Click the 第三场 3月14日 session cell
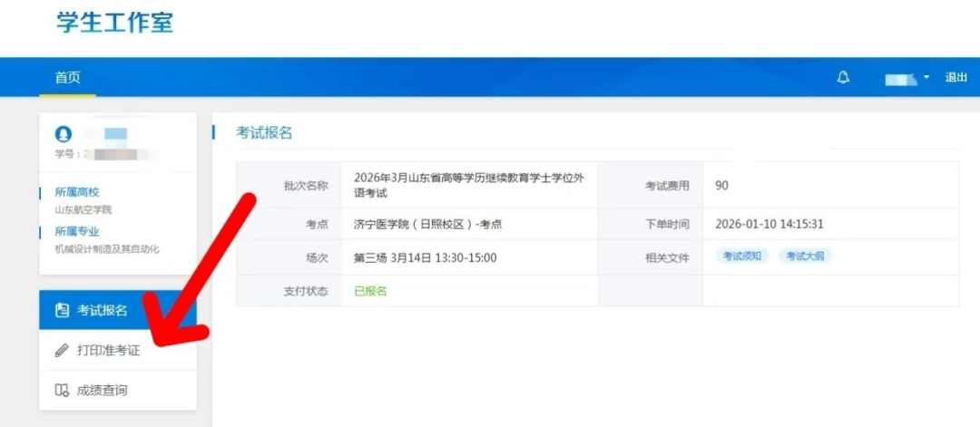 pyautogui.click(x=425, y=257)
